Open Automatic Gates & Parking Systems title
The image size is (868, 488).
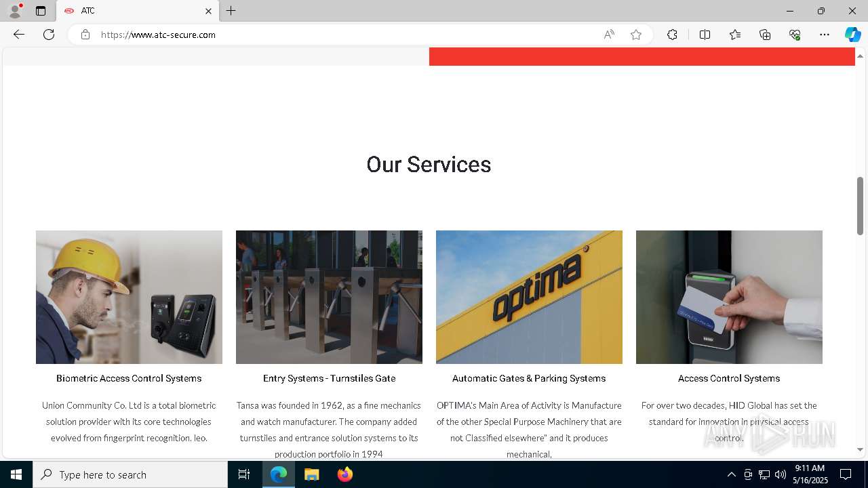[529, 378]
